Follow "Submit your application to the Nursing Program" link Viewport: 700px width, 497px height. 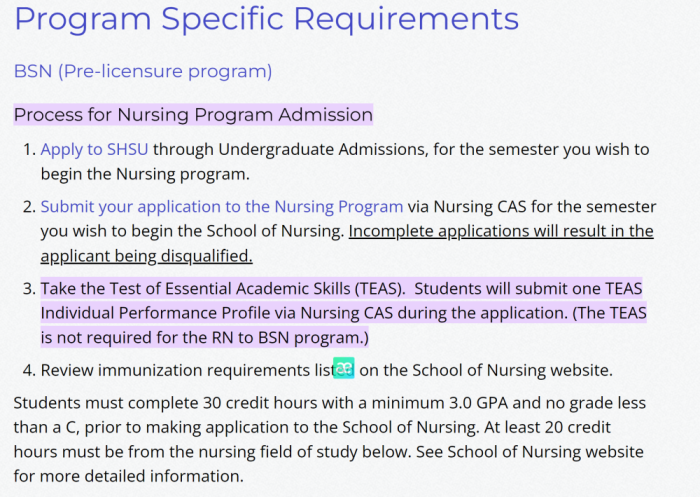[x=221, y=207]
